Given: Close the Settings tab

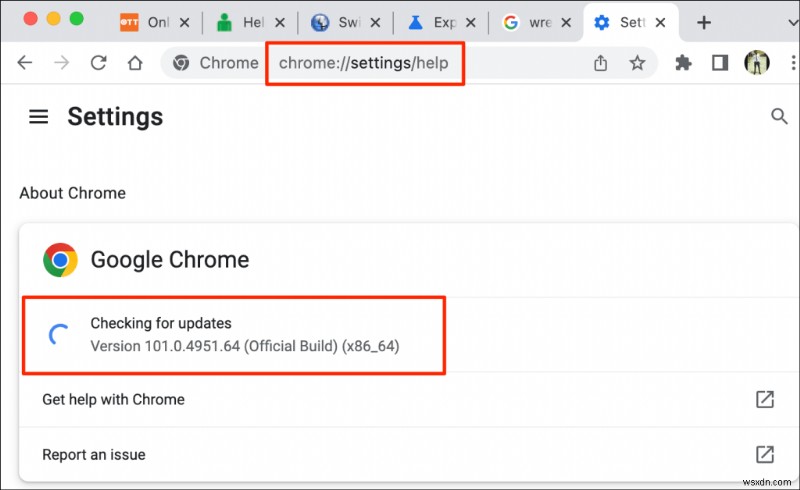Looking at the screenshot, I should pos(660,22).
